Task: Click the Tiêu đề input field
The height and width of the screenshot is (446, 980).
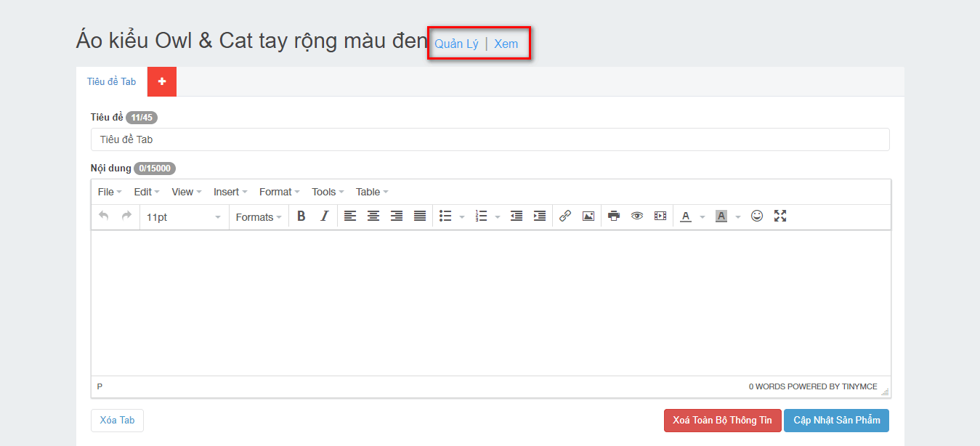Action: click(x=490, y=139)
